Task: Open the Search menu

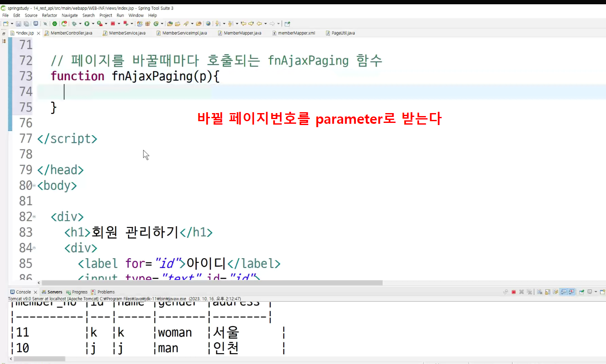Action: point(89,15)
